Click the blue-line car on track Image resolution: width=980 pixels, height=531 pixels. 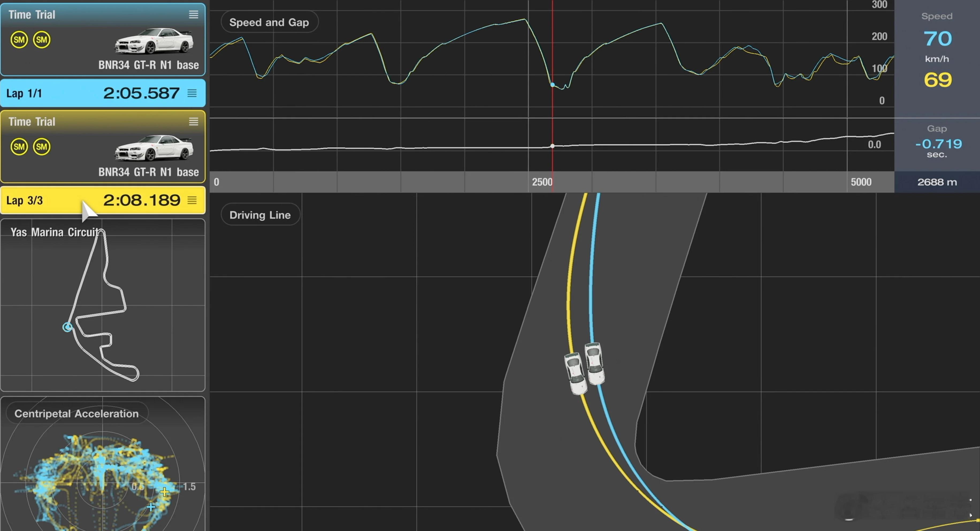coord(594,363)
